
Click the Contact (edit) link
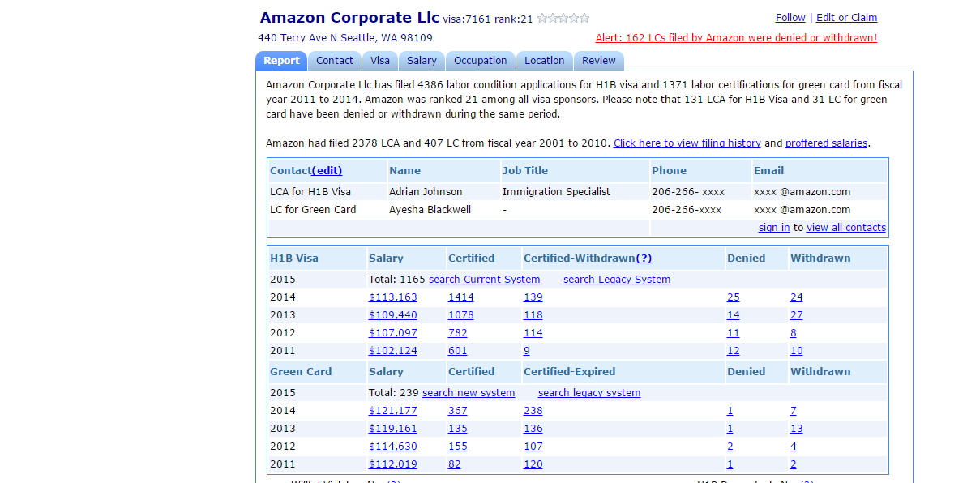[x=327, y=171]
